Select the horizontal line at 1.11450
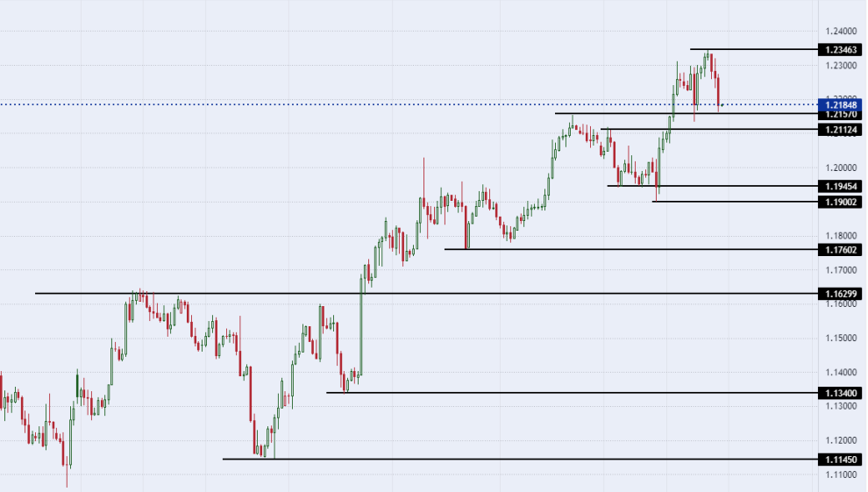Screen dimensions: 868x492 coord(520,459)
